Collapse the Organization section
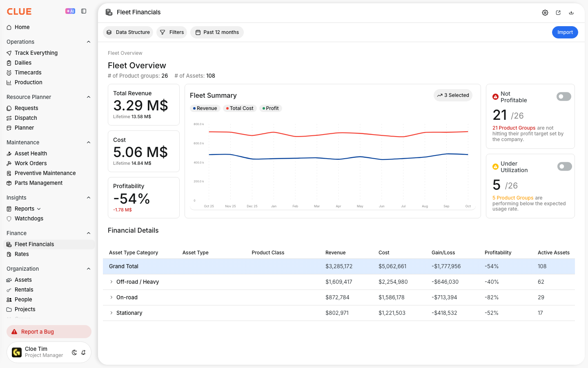The width and height of the screenshot is (588, 368). coord(89,269)
